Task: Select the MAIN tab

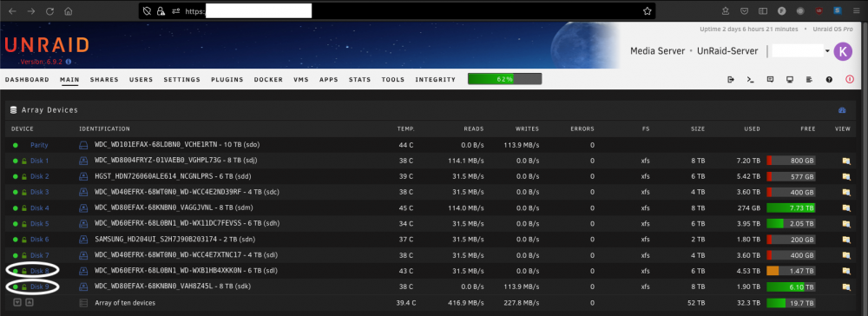Action: click(69, 80)
